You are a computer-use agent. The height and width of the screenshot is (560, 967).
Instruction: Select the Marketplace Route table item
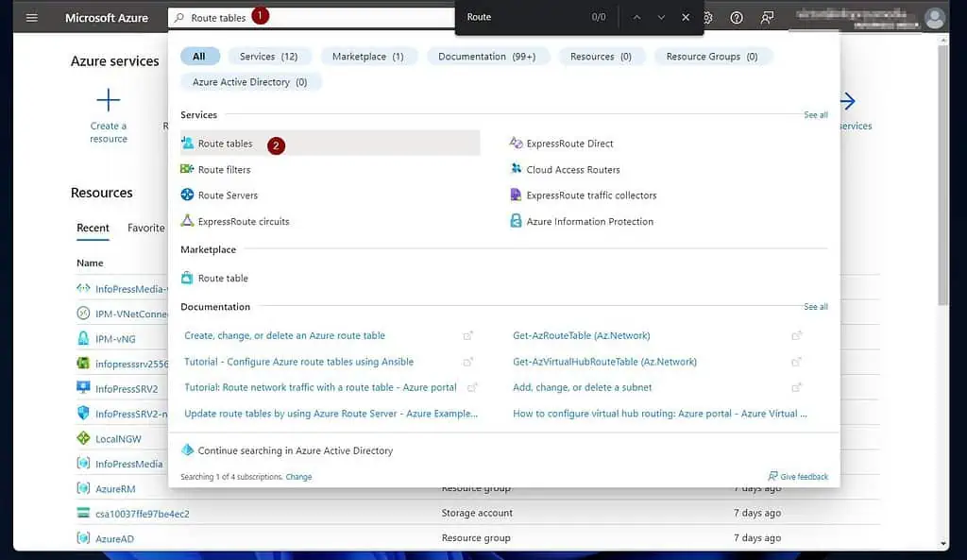coord(223,279)
